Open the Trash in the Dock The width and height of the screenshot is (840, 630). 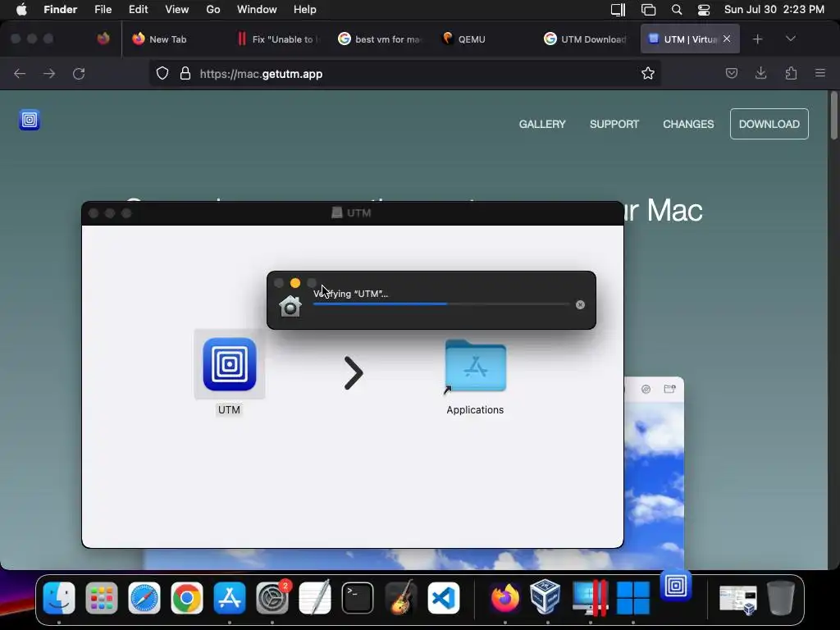pos(781,598)
